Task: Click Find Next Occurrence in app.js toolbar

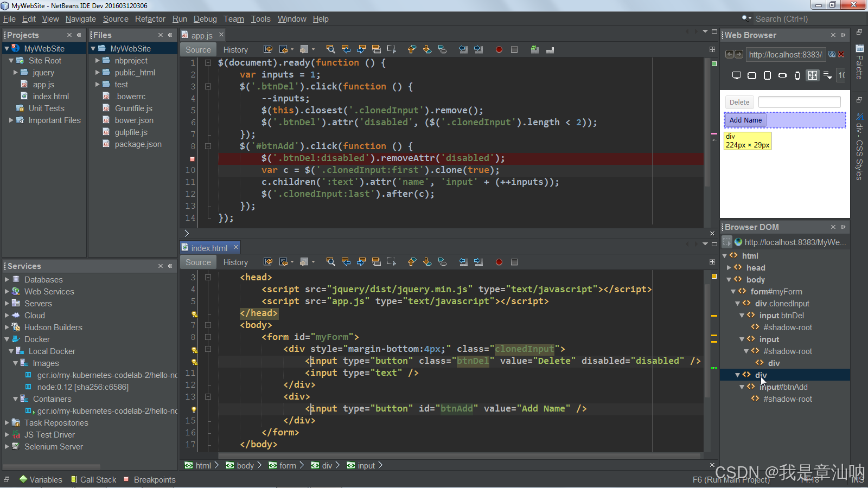Action: pos(361,49)
